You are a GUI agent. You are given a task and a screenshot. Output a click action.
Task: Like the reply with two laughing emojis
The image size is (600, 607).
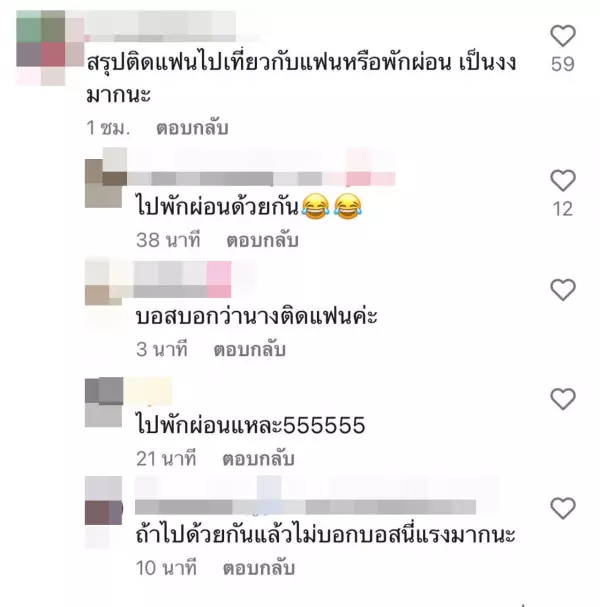coord(562,180)
